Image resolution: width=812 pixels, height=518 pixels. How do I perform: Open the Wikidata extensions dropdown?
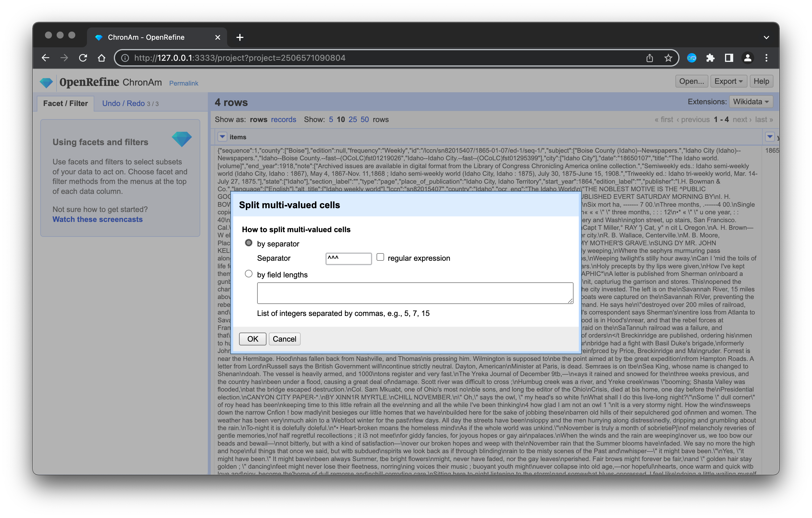(x=750, y=102)
